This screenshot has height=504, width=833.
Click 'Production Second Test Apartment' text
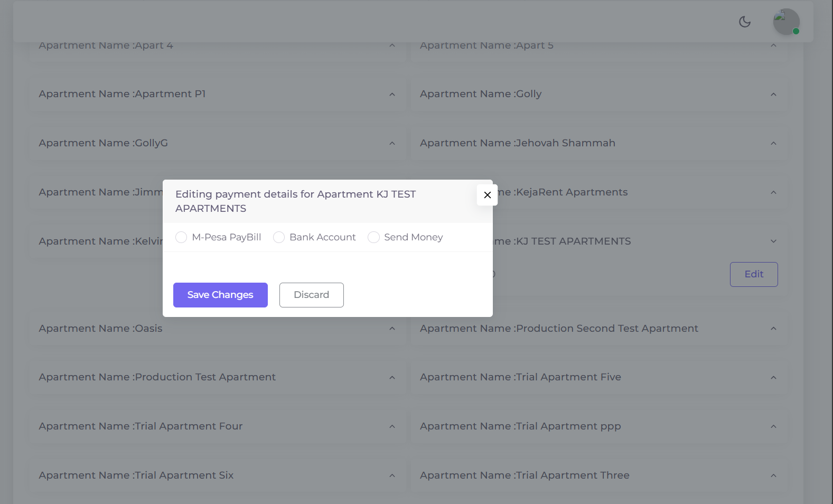607,328
